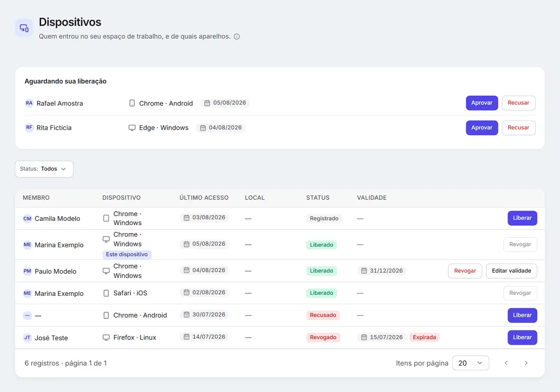Click the Recusado status badge
The width and height of the screenshot is (560, 392).
click(323, 315)
